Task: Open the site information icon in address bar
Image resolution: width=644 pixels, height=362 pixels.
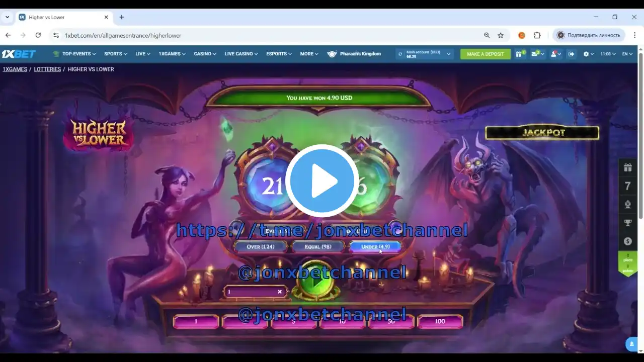Action: point(56,35)
